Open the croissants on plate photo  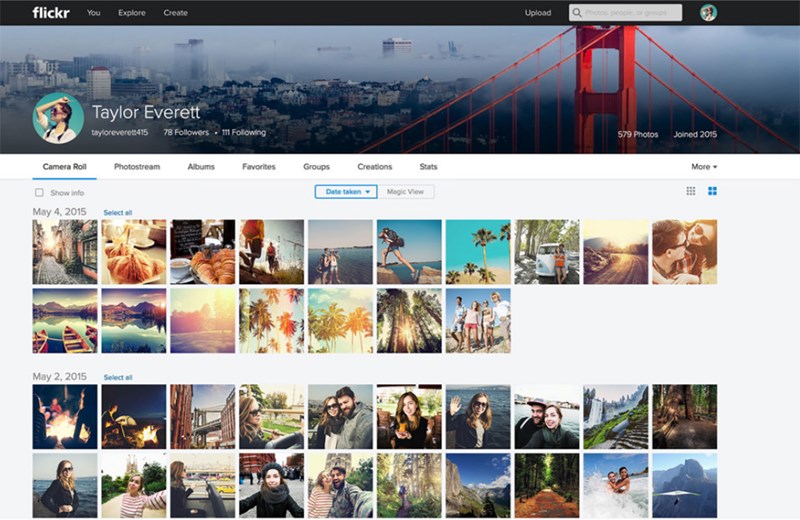coord(203,252)
